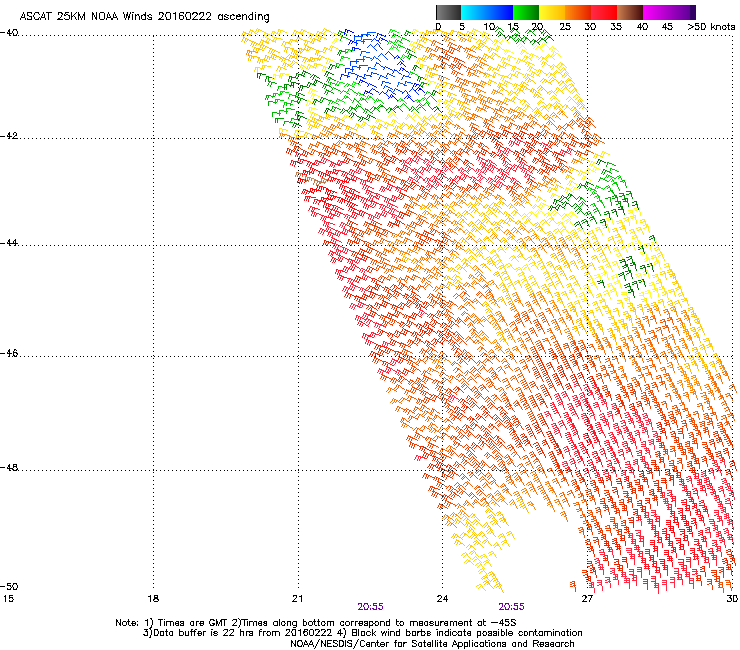Viewport: 740px width, 650px height.
Task: Click the red 30-35 knots legend segment
Action: click(x=604, y=12)
